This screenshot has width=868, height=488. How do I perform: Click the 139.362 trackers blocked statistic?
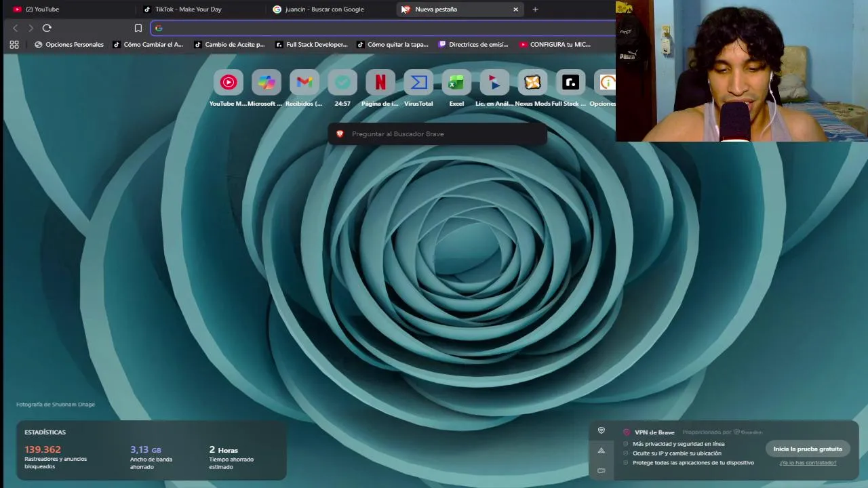point(43,449)
